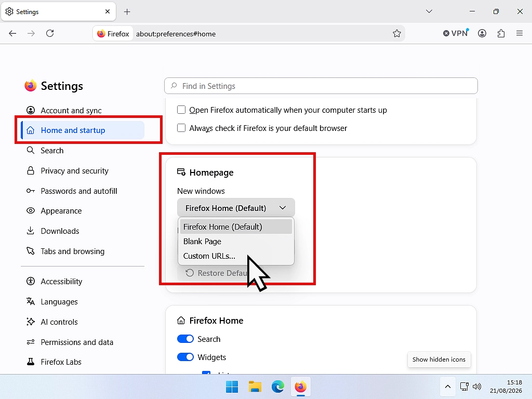Show hidden icons in system tray
Viewport: 532px width, 399px height.
click(448, 387)
